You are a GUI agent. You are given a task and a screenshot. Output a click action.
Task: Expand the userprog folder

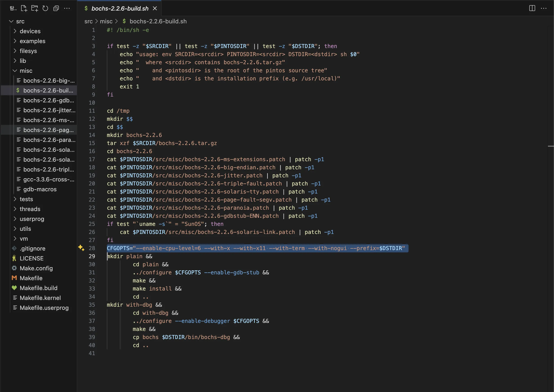pos(32,219)
